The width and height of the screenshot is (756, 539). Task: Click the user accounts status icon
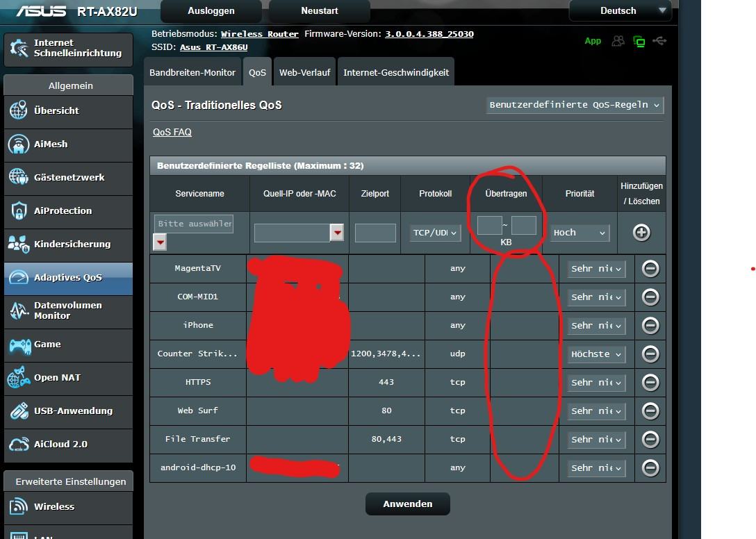pos(618,42)
